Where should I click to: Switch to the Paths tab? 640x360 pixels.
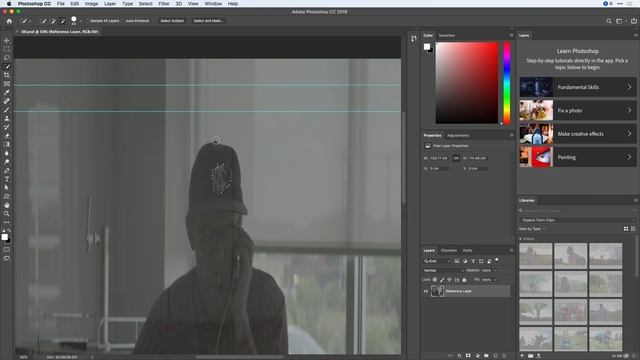pos(467,250)
